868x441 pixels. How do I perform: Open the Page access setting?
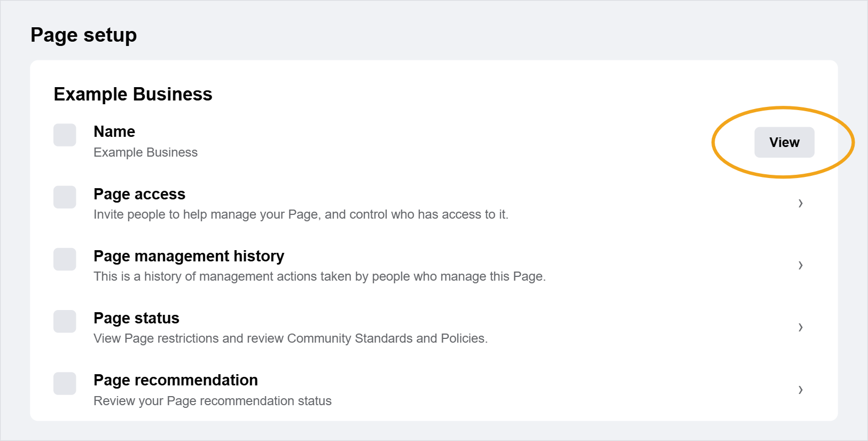coord(434,204)
